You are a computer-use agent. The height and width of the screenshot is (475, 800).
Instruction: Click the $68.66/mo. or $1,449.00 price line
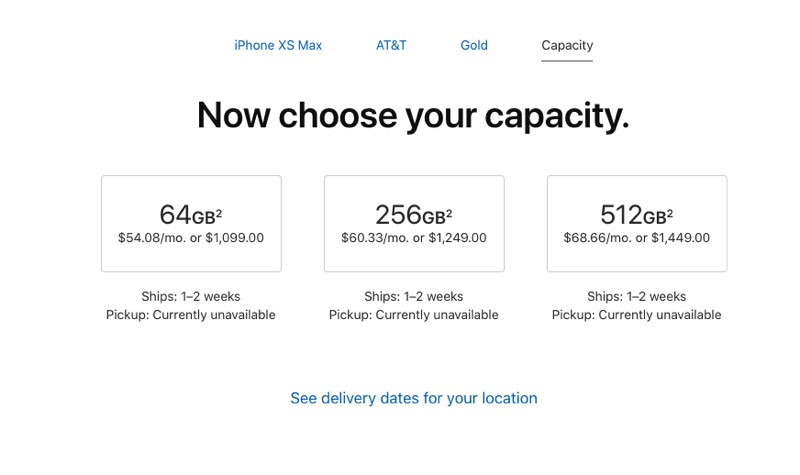pos(637,238)
